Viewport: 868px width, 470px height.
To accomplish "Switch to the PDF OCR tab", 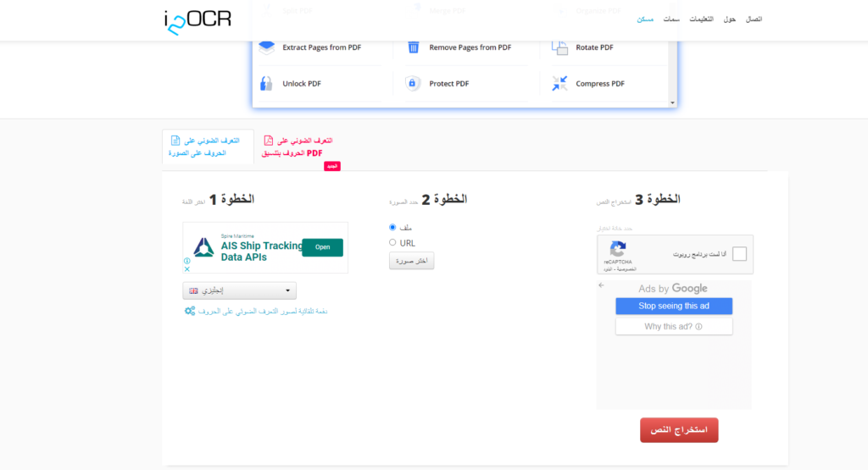I will (298, 147).
